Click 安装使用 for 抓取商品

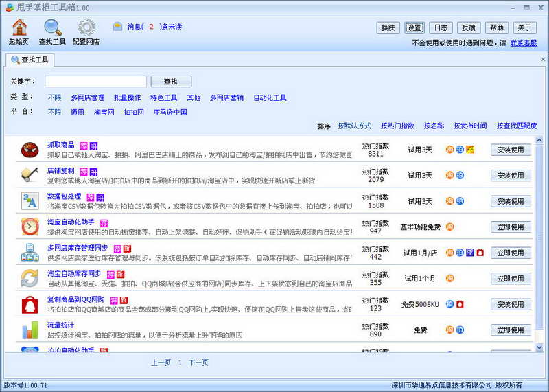(x=511, y=150)
